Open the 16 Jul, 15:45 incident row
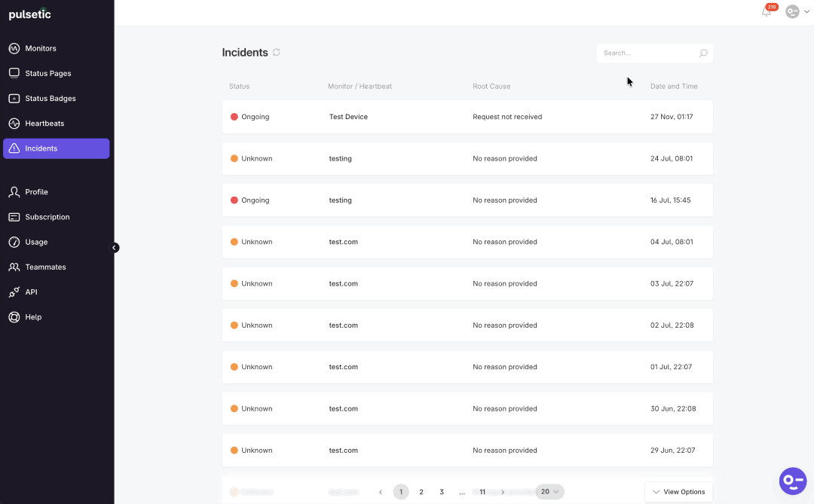Image resolution: width=814 pixels, height=504 pixels. (467, 200)
